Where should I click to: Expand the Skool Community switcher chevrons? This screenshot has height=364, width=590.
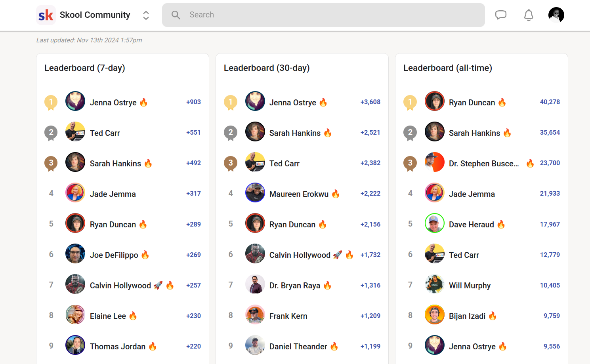coord(146,15)
